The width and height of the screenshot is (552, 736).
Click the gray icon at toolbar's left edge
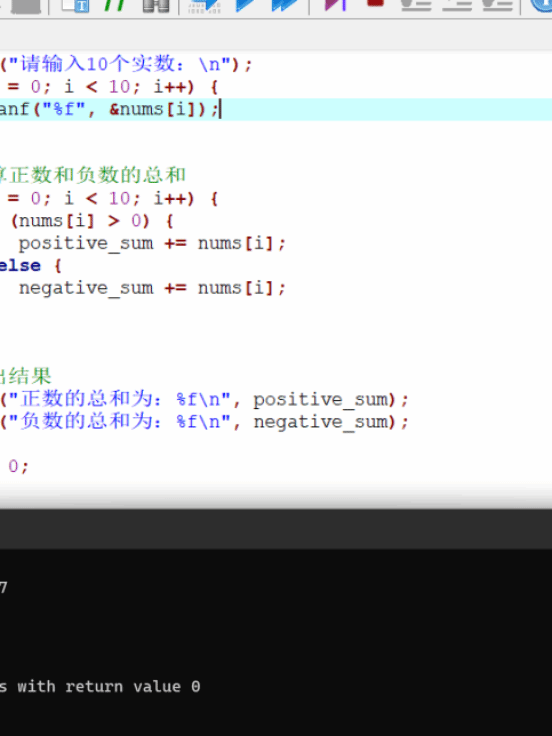point(24,6)
